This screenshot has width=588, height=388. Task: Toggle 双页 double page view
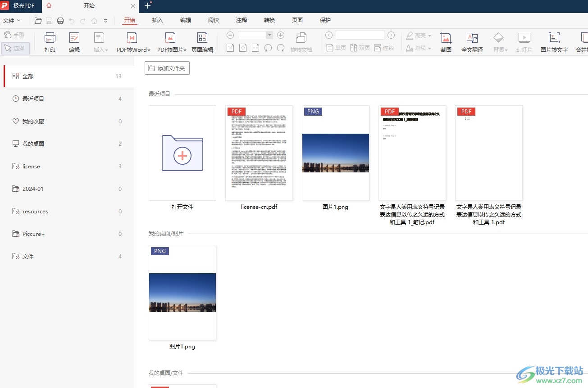[x=360, y=48]
